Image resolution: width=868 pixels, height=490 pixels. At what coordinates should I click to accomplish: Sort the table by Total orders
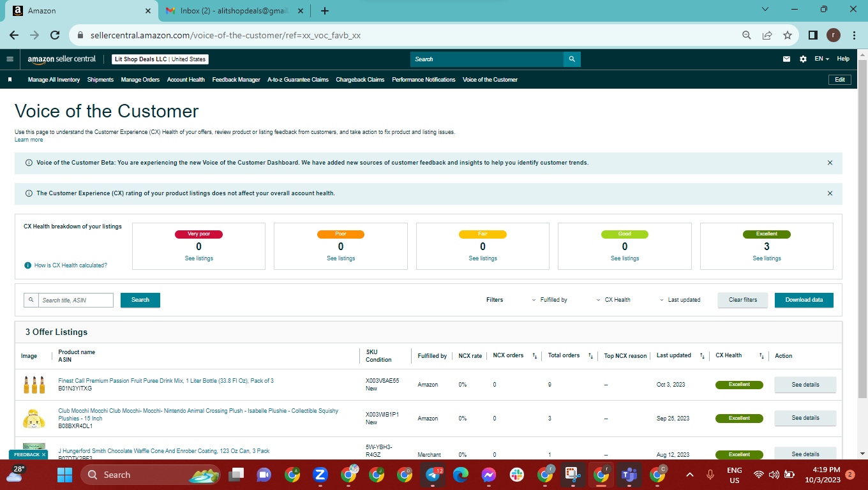pyautogui.click(x=590, y=356)
